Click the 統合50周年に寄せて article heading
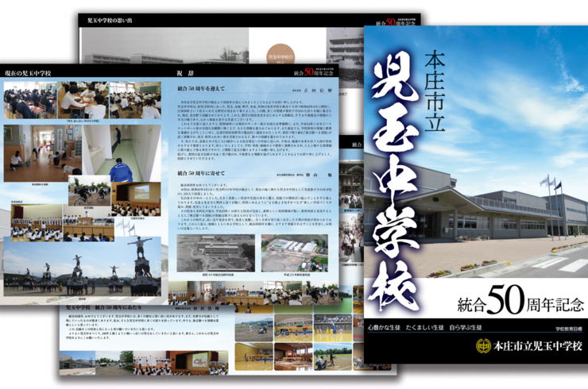The image size is (588, 389). coord(201,174)
